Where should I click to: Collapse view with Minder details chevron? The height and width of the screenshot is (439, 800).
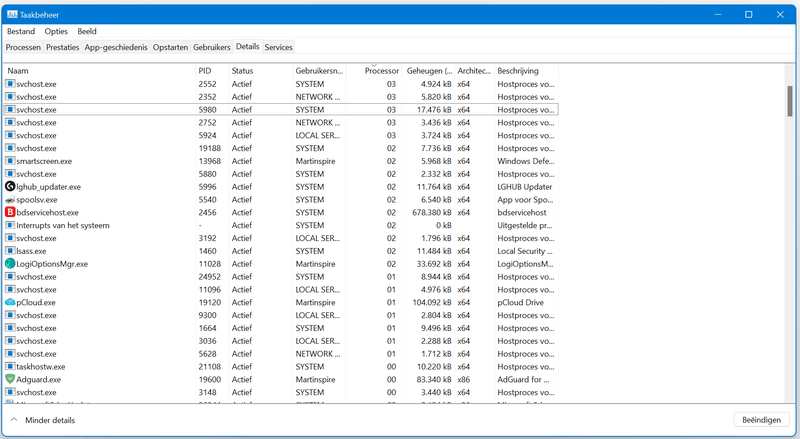tap(12, 421)
